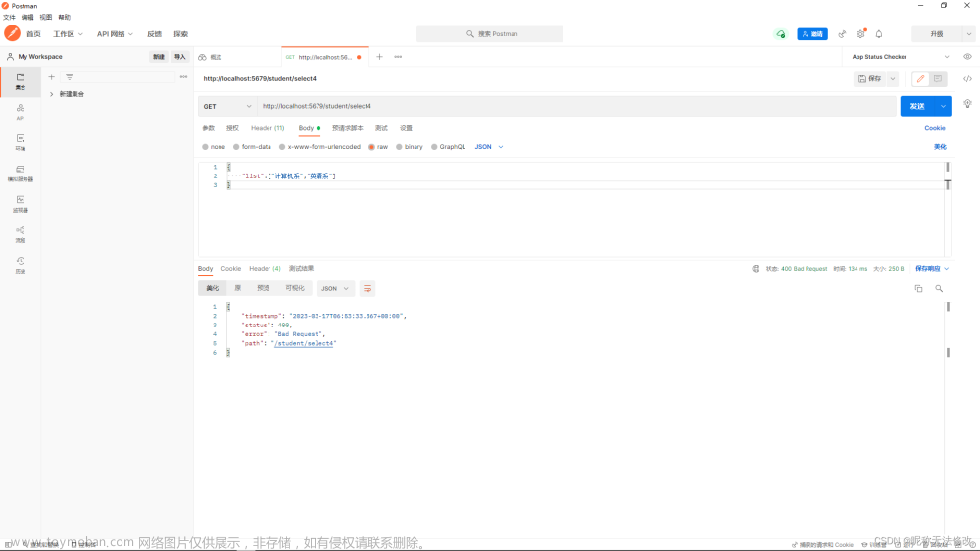This screenshot has width=980, height=551.
Task: Click the globe network info icon
Action: coord(756,269)
